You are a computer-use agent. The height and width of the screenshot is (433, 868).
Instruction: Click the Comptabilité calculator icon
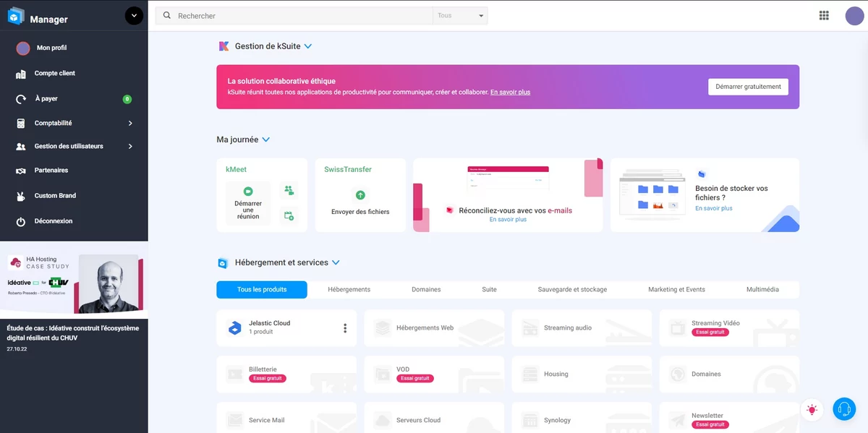pyautogui.click(x=21, y=124)
